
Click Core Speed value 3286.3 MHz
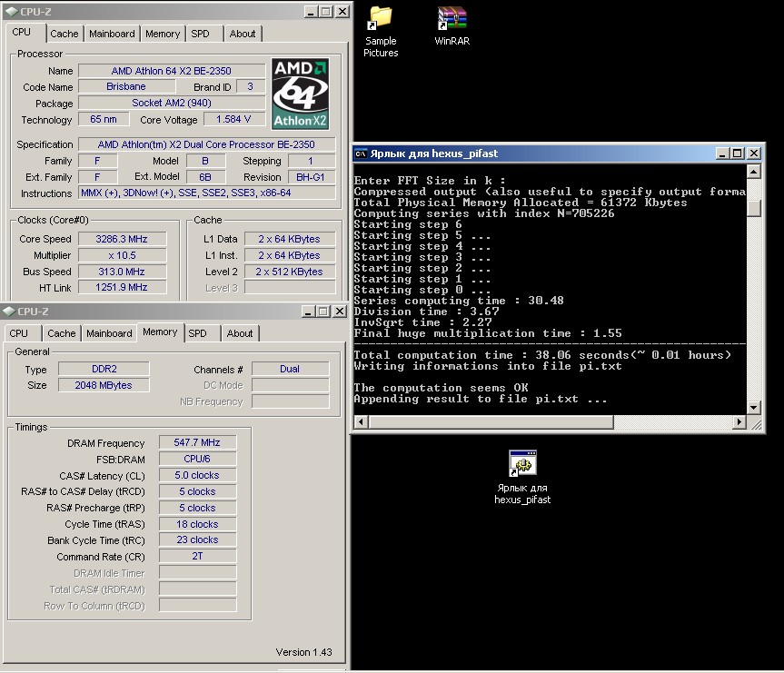pyautogui.click(x=122, y=239)
